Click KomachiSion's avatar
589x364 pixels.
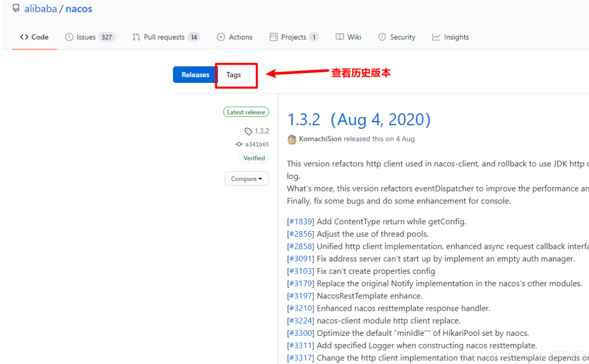pyautogui.click(x=292, y=139)
